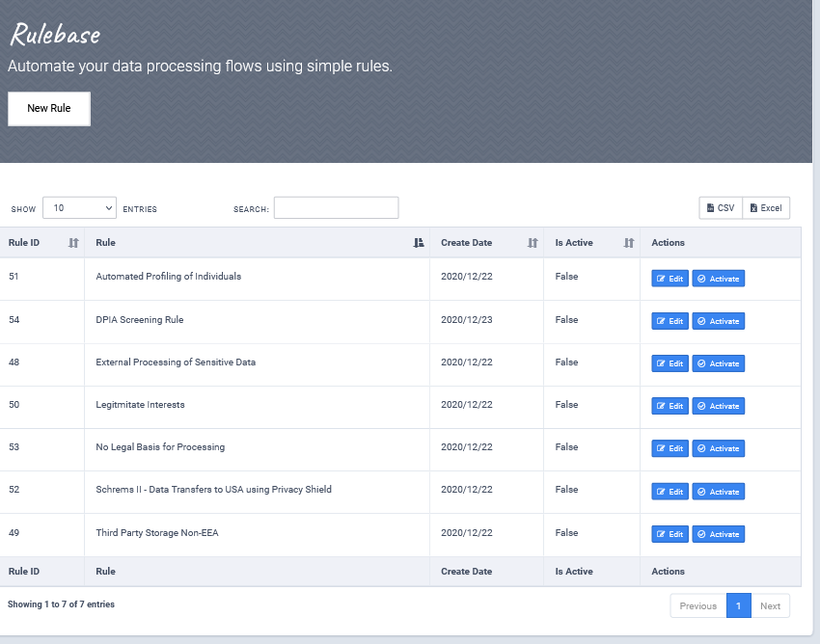Activate the Third Party Storage Non-EEA rule

[x=718, y=534]
